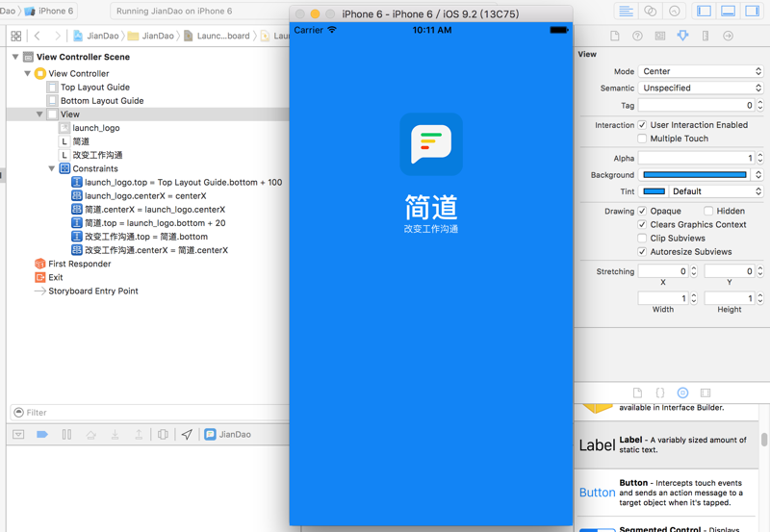Click the outline Filter field

[x=150, y=413]
